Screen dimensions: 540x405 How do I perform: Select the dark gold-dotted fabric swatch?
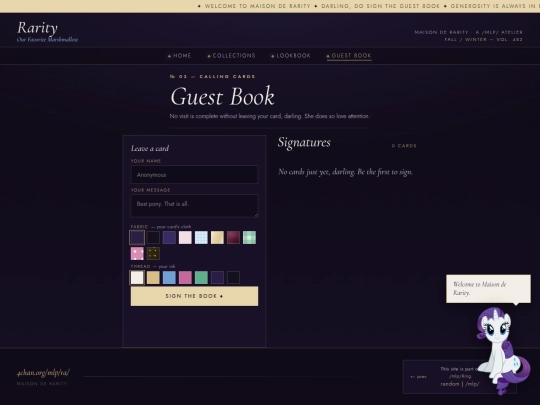153,253
